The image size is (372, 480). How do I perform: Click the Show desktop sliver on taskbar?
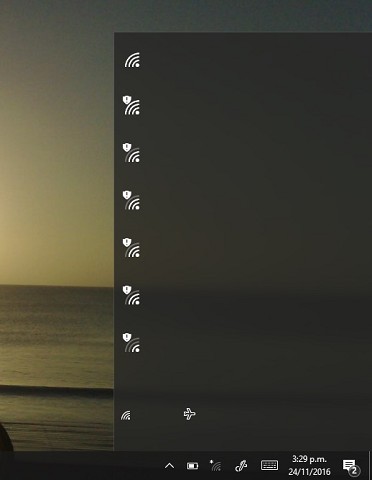370,466
